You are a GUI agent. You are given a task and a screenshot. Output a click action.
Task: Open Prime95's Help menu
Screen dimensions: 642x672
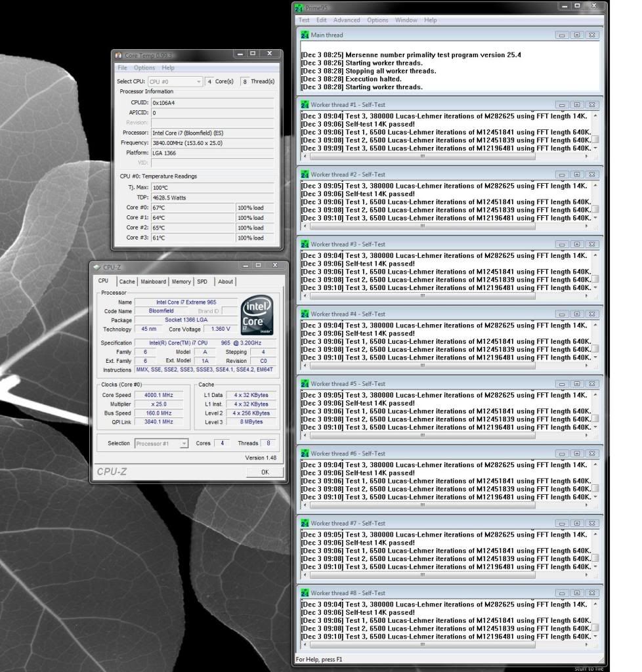coord(431,20)
